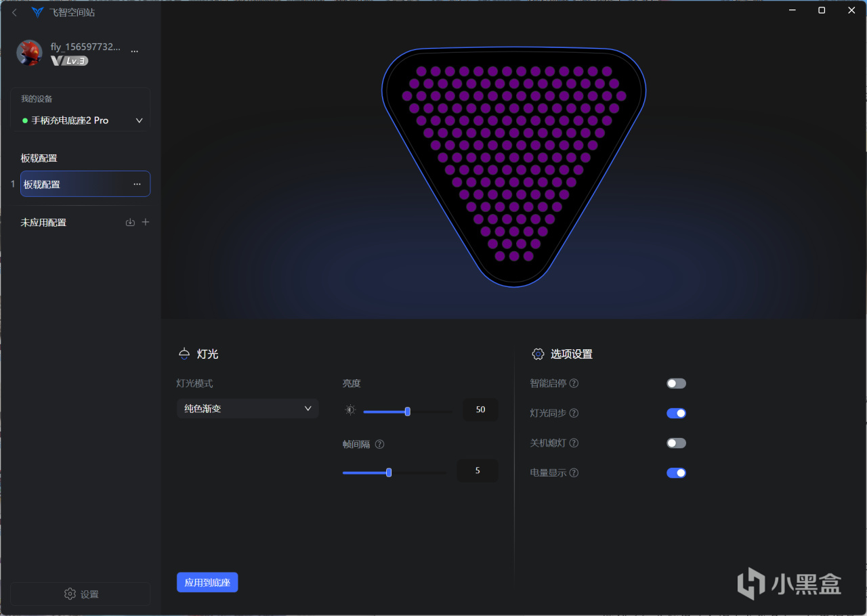
Task: Click the Flydigi logo icon in title bar
Action: 37,12
